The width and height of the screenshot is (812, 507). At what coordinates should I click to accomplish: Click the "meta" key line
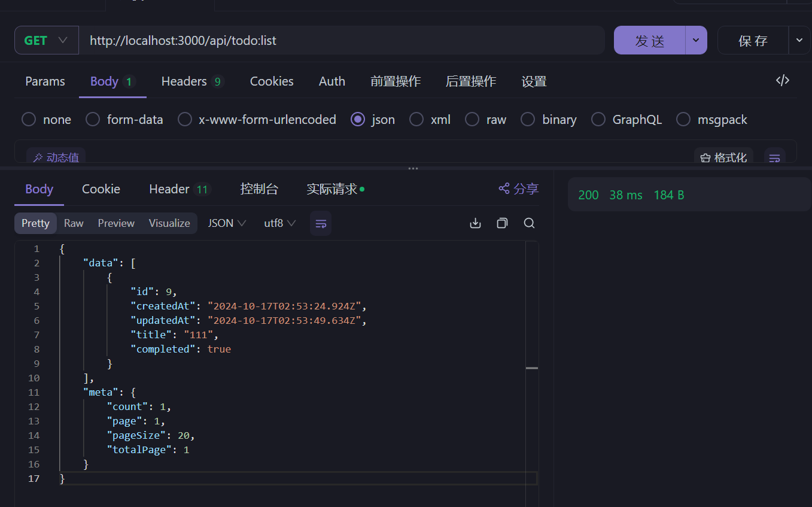(x=110, y=392)
